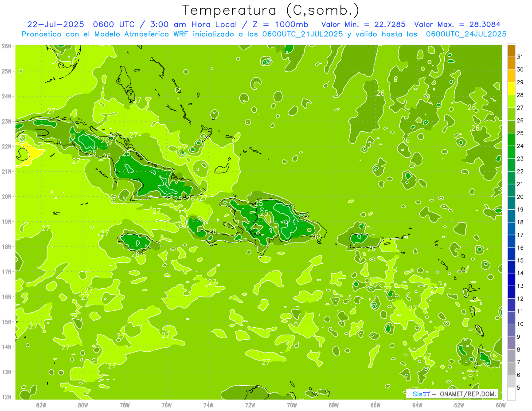This screenshot has height=411, width=532.
Task: Pick the dark orange swatch above 31
Action: tap(511, 51)
